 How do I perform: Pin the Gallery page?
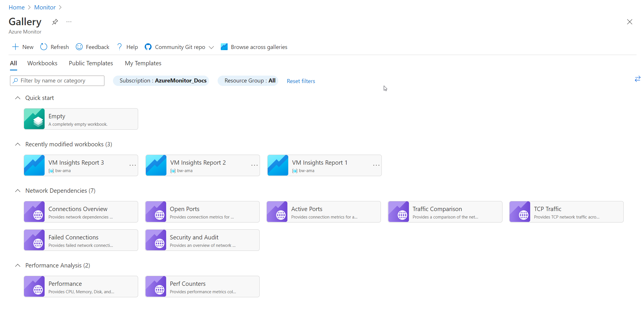tap(55, 22)
